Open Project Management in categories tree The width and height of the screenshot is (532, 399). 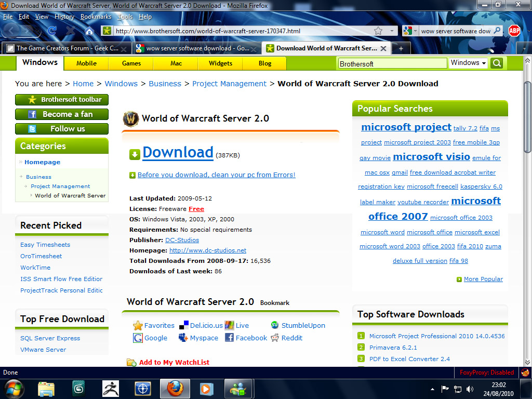[60, 187]
